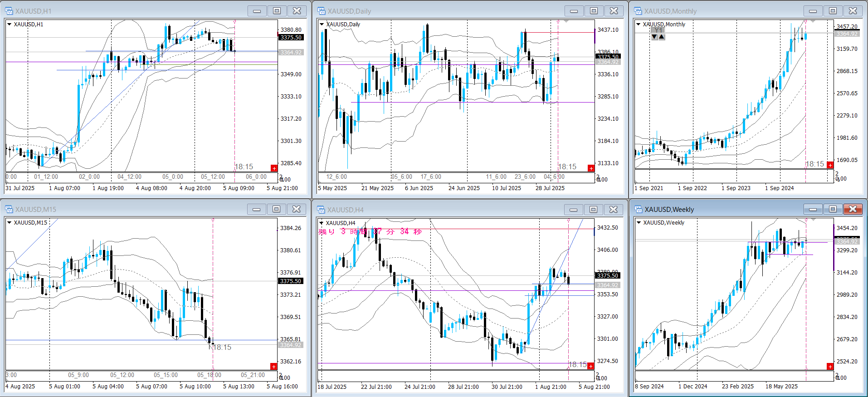The height and width of the screenshot is (397, 868).
Task: Click the red plus icon in the H1 chart
Action: (x=274, y=168)
